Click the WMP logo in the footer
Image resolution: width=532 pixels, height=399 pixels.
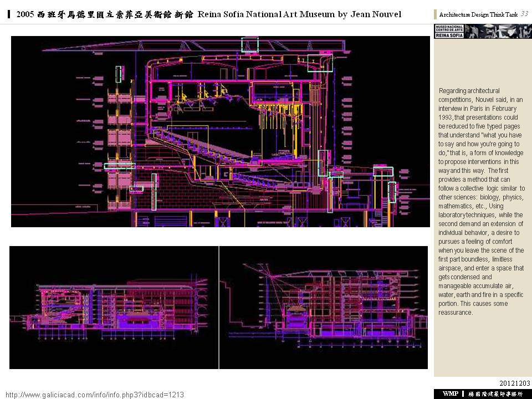450,393
